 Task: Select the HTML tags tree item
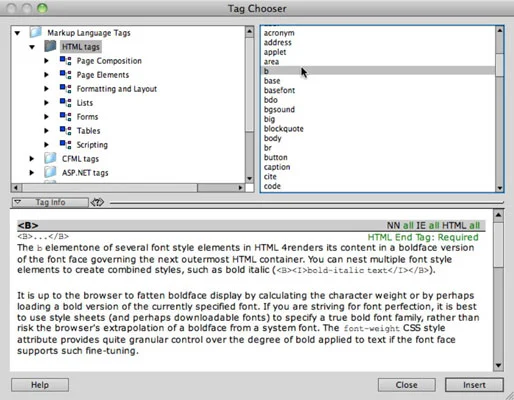click(x=81, y=47)
